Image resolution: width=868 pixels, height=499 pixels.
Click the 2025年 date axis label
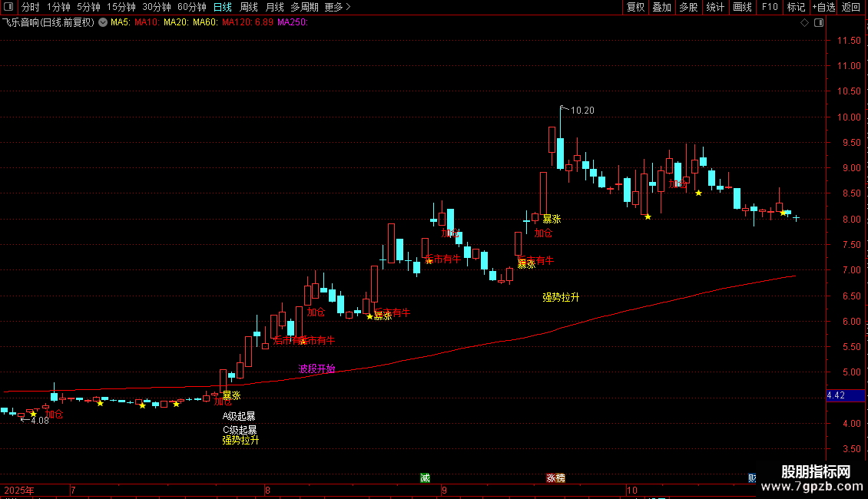(19, 491)
